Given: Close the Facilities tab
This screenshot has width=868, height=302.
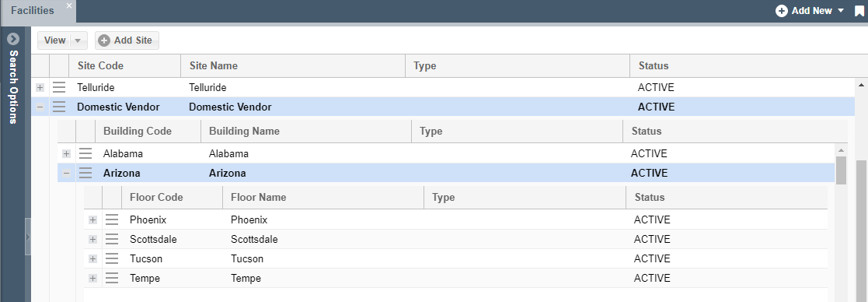Looking at the screenshot, I should [69, 5].
